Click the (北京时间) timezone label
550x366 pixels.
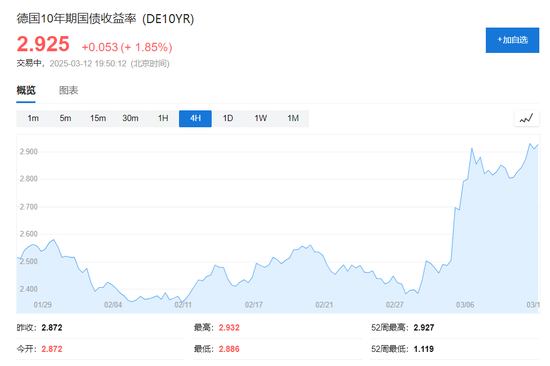(150, 64)
